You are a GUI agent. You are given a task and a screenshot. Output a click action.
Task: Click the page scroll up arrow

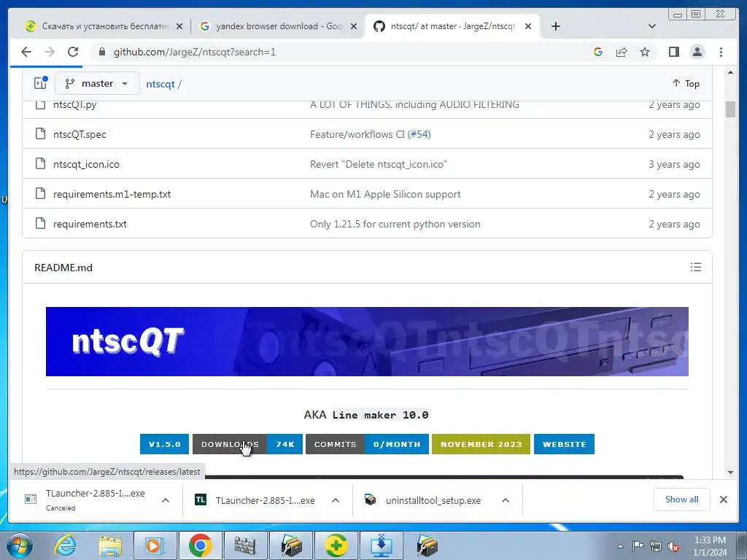click(x=730, y=72)
